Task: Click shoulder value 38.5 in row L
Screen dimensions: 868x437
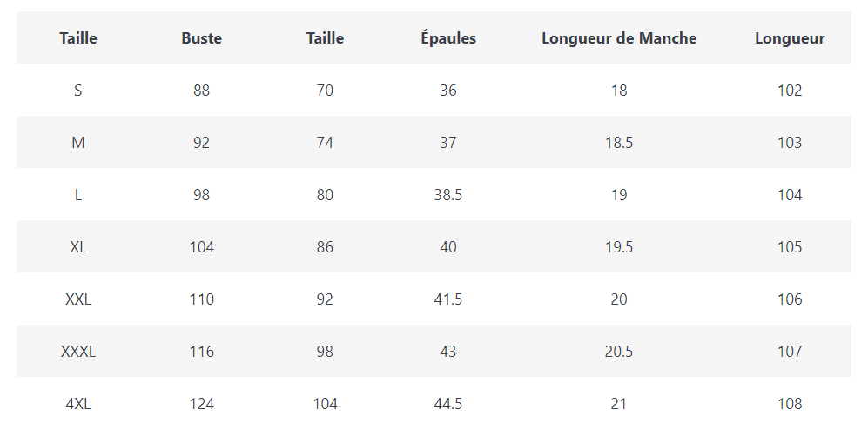Action: tap(448, 195)
